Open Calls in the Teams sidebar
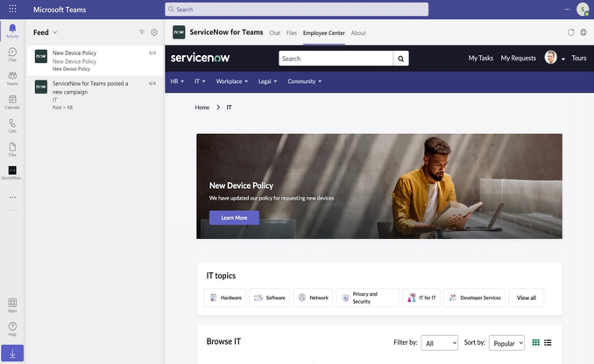The height and width of the screenshot is (364, 594). pos(12,126)
